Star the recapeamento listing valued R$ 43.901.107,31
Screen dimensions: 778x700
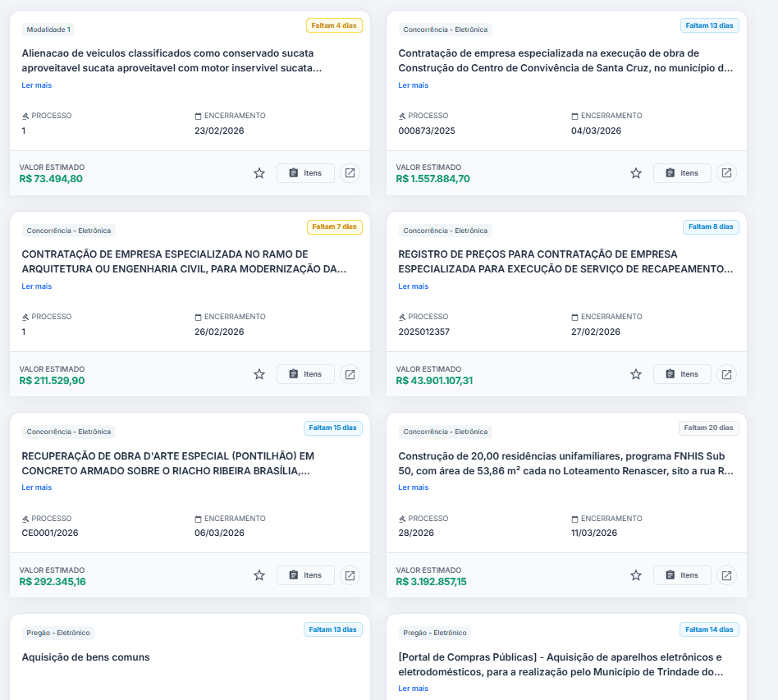636,373
